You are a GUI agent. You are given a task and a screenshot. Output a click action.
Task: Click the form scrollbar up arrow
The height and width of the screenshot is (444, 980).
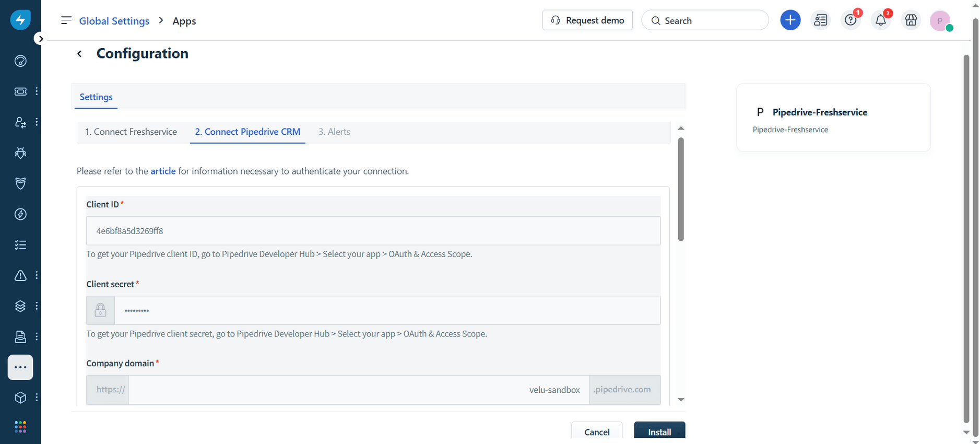coord(681,128)
